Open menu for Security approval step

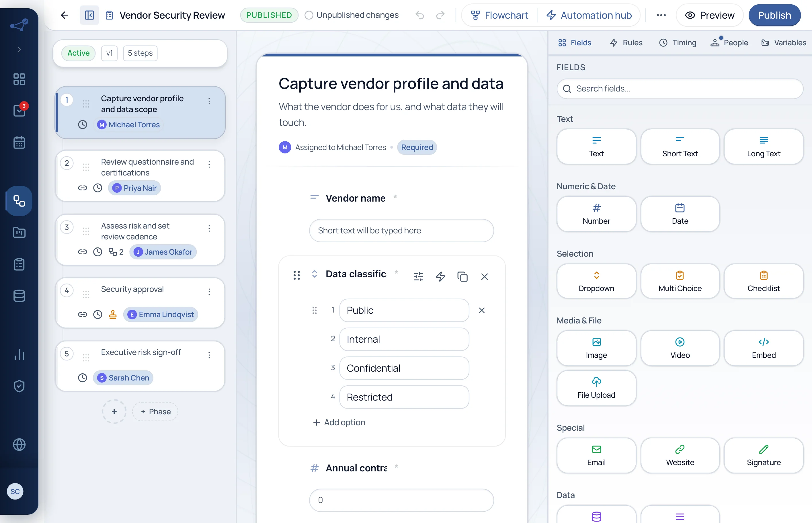click(x=209, y=291)
